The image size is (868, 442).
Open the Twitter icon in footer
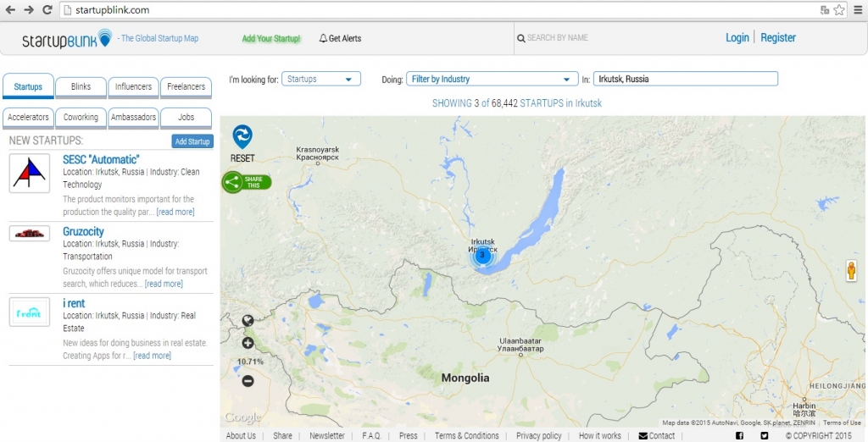(x=764, y=436)
